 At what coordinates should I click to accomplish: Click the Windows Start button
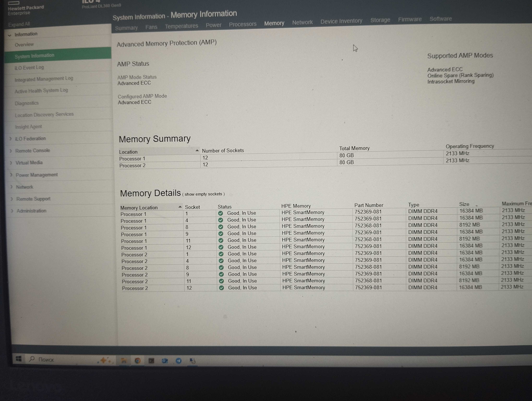(19, 359)
